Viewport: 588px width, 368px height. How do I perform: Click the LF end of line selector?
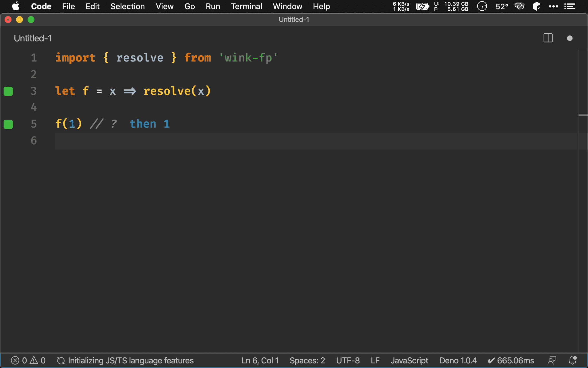pos(375,361)
